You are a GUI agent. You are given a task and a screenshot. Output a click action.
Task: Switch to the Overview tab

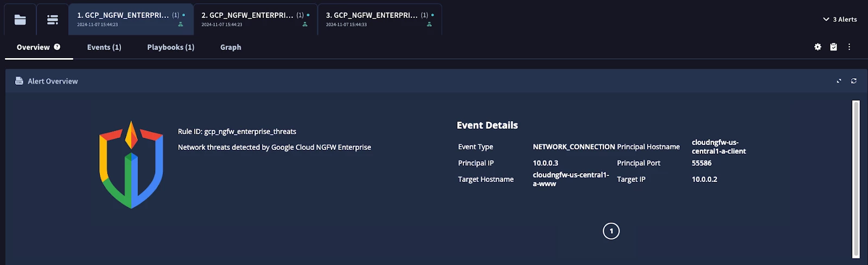(x=33, y=47)
